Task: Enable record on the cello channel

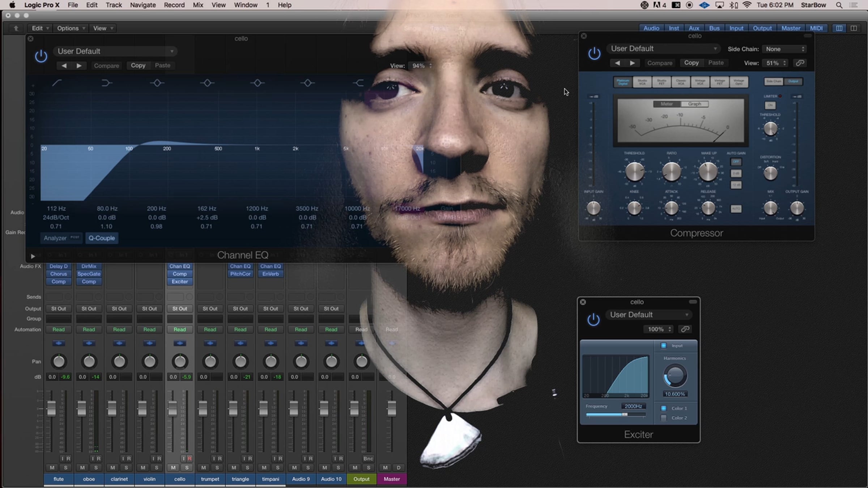Action: pyautogui.click(x=190, y=458)
